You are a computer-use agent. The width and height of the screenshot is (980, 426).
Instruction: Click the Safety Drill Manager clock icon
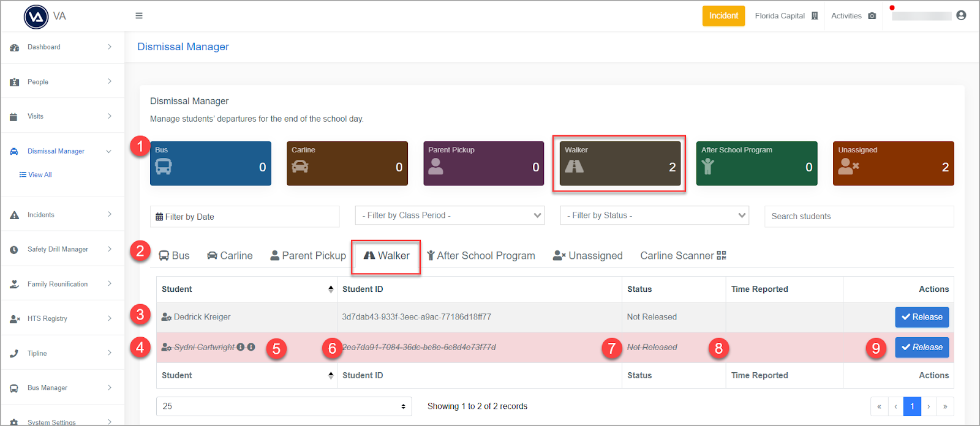click(x=14, y=250)
